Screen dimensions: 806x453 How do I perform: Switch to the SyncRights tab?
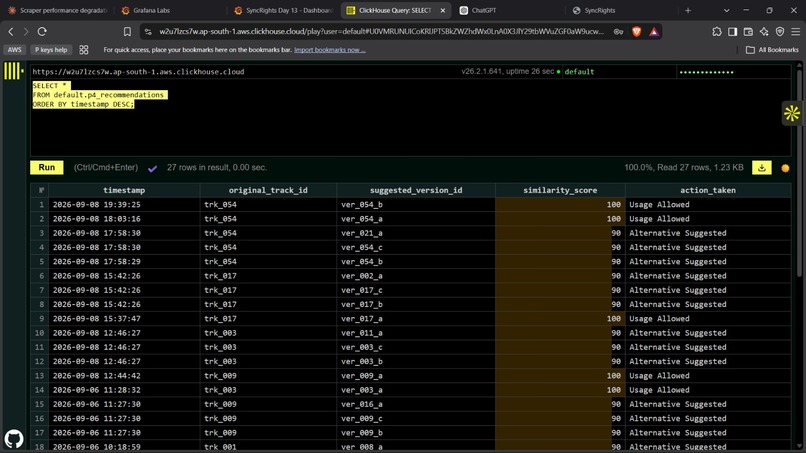pos(620,10)
